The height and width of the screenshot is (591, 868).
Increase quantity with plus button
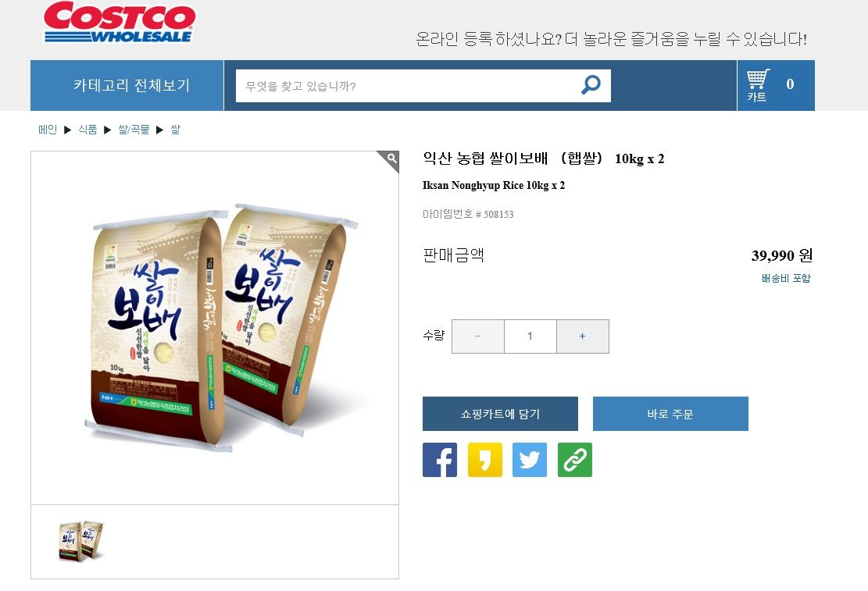pyautogui.click(x=582, y=336)
